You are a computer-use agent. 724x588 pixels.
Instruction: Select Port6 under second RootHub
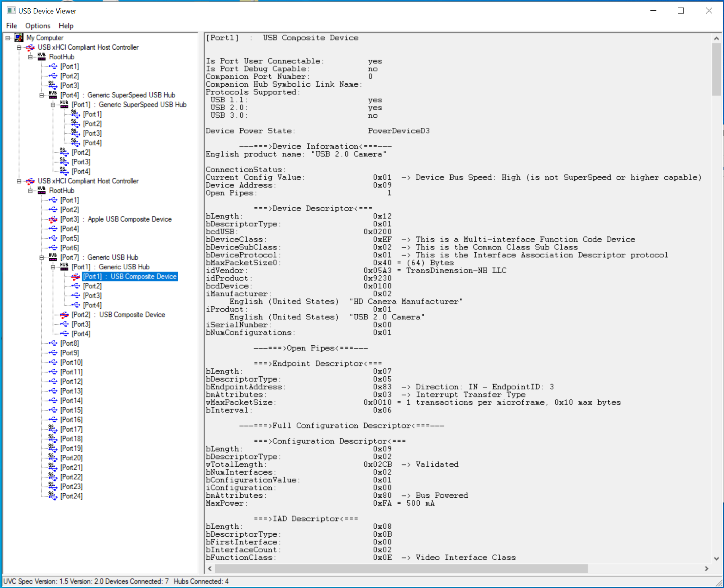coord(70,248)
